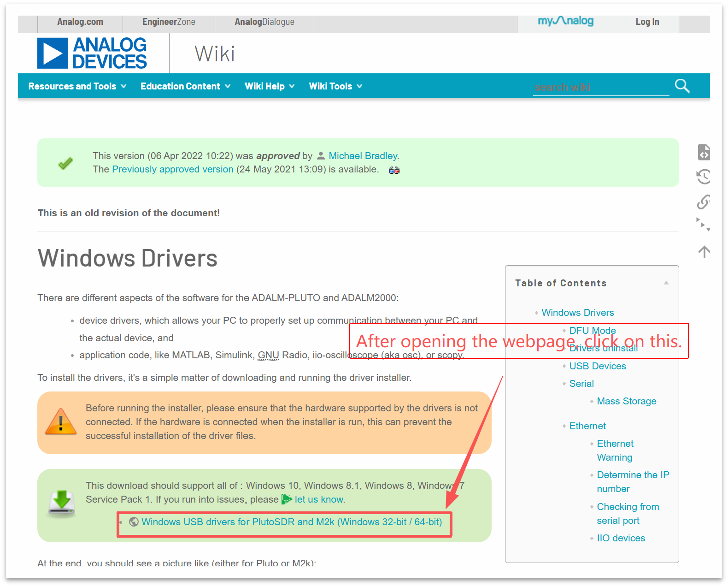The image size is (728, 587).
Task: Jump to the Ethernet section
Action: [x=587, y=426]
